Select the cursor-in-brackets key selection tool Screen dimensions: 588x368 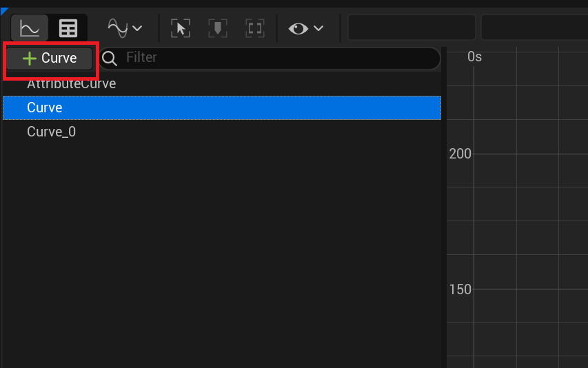point(180,28)
